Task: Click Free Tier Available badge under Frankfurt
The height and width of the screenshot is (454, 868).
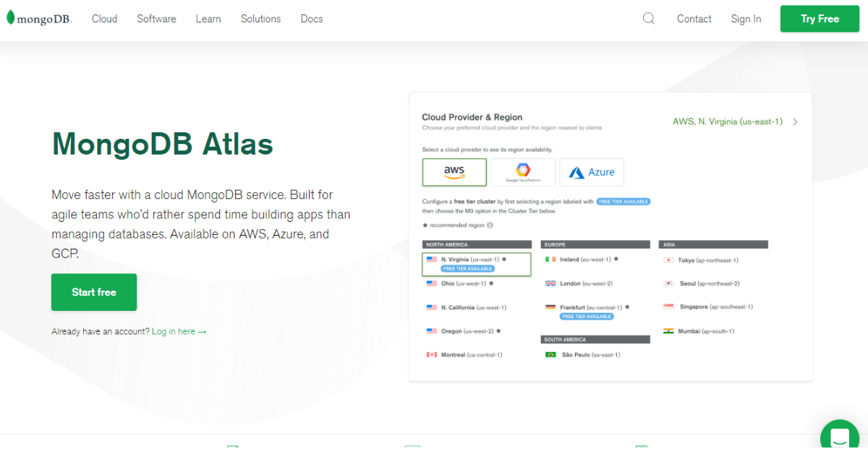Action: (587, 317)
